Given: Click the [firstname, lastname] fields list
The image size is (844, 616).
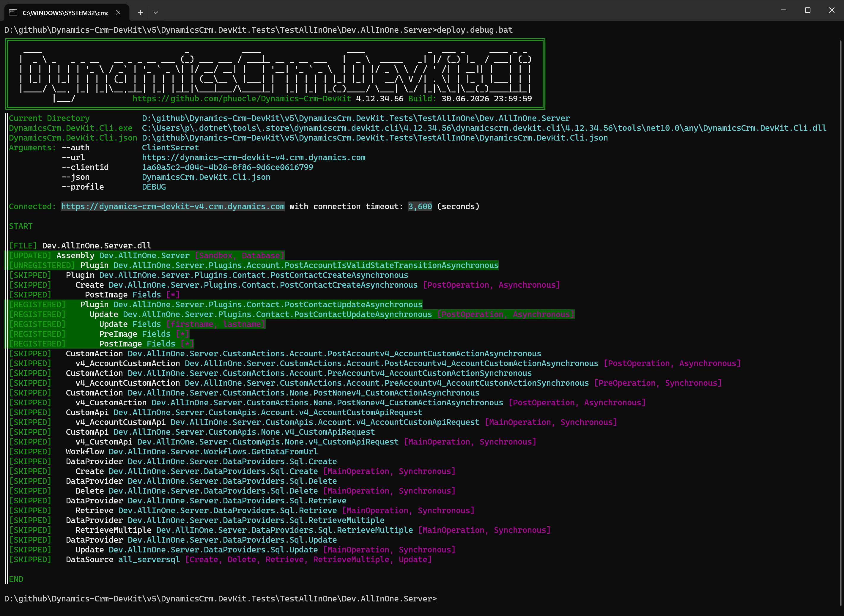Looking at the screenshot, I should (x=216, y=324).
